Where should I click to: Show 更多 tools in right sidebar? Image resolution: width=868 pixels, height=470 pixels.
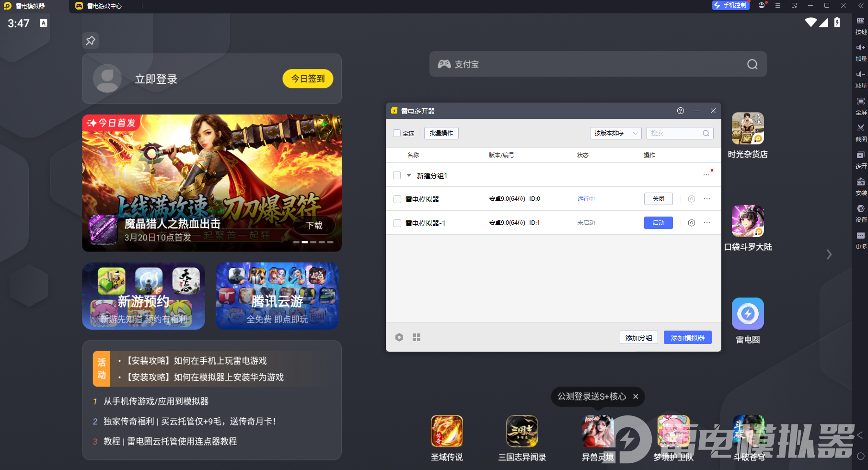coord(861,240)
